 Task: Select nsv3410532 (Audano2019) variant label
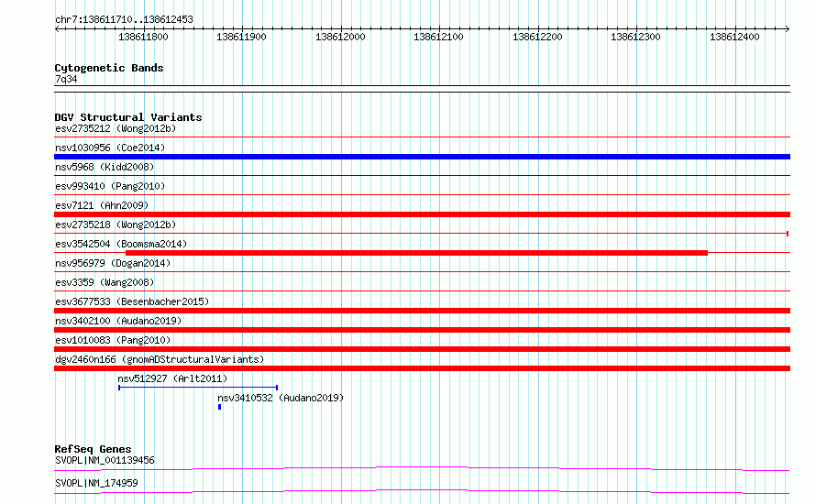pos(281,398)
